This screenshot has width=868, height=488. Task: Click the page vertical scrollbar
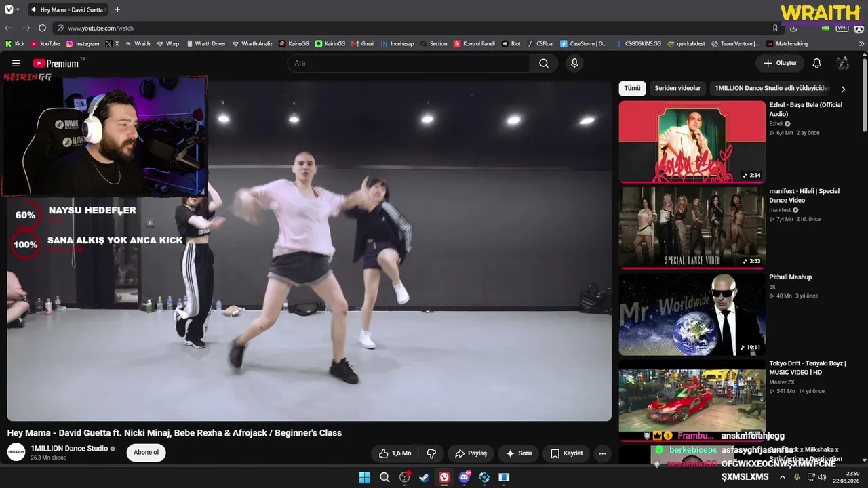point(865,95)
